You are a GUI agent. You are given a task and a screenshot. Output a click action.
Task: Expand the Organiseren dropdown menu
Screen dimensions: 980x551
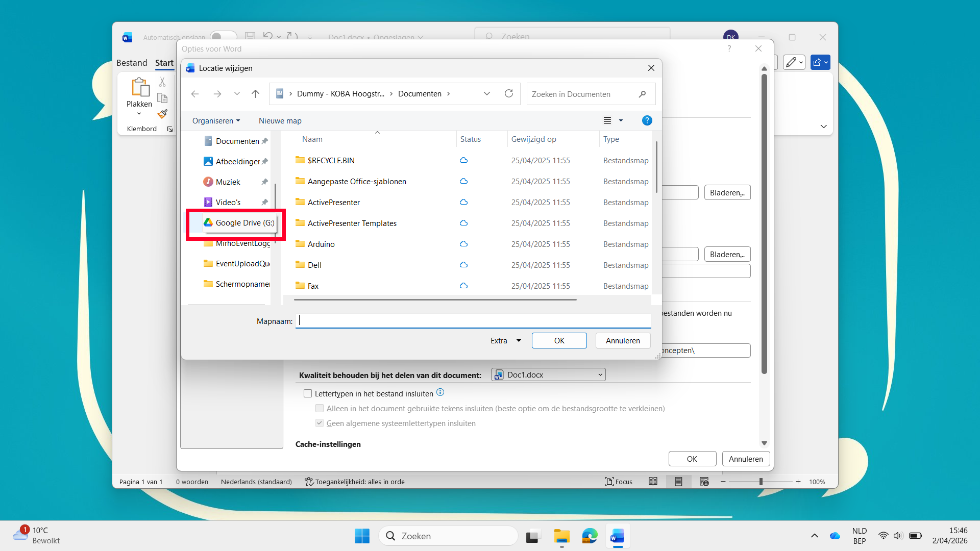[216, 121]
